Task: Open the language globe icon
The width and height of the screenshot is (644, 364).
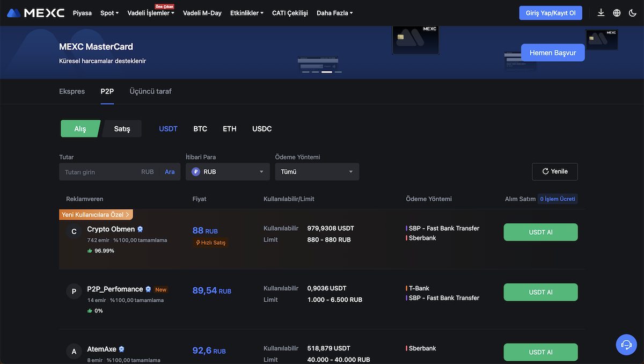Action: (x=617, y=13)
